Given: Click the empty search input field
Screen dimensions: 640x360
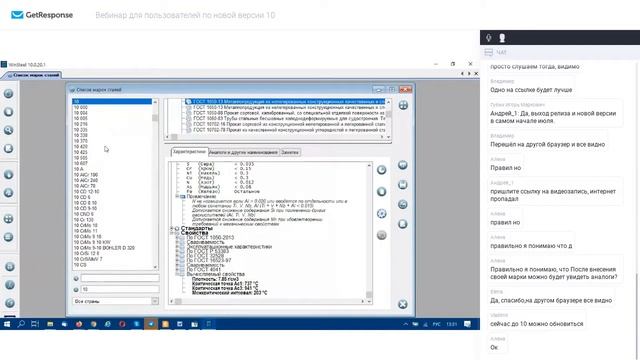Looking at the screenshot, I should click(x=120, y=278).
